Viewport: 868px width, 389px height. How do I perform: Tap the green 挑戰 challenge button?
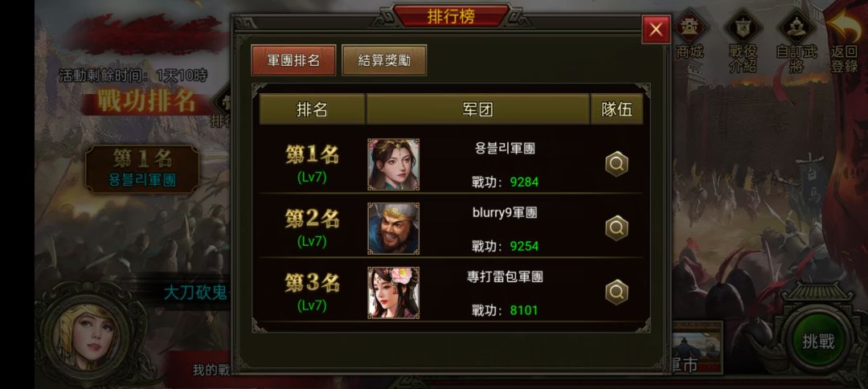click(818, 342)
